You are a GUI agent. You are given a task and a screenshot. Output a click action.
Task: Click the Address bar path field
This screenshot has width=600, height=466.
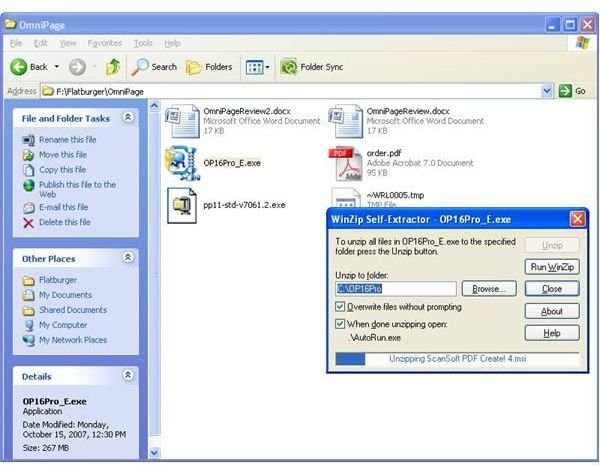point(297,91)
